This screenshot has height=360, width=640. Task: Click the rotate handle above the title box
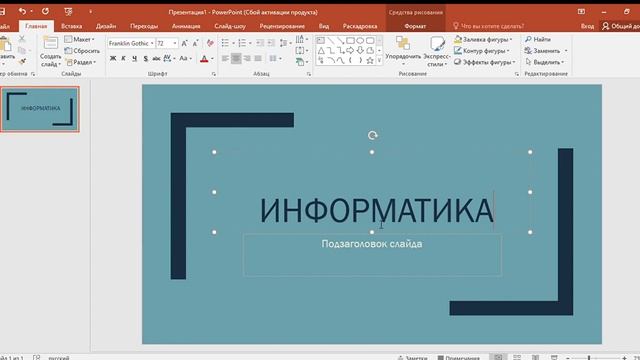372,135
